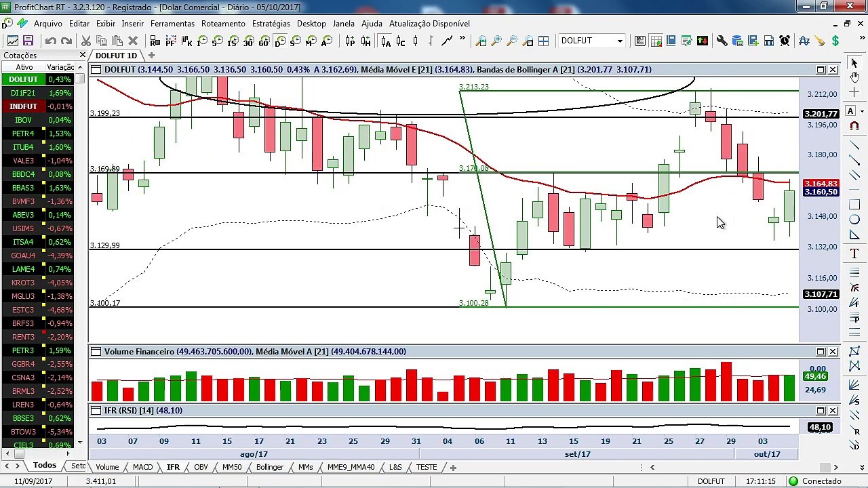Select VALE3 in the quotes list
This screenshot has width=868, height=488.
[37, 161]
